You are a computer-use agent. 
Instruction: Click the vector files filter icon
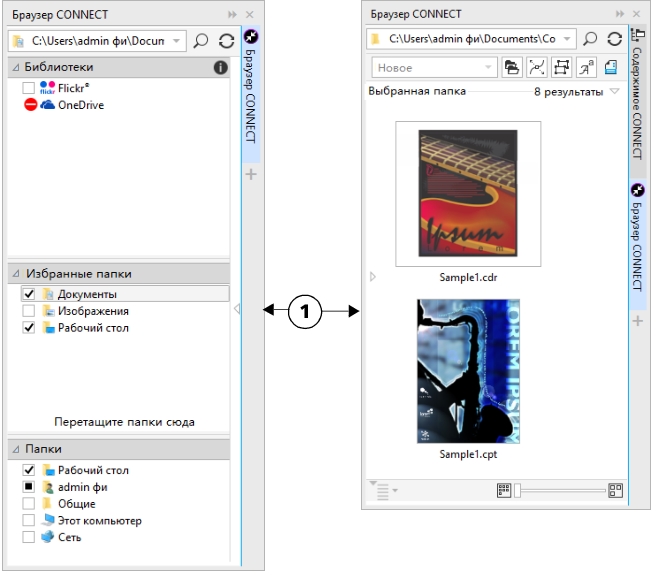click(537, 67)
